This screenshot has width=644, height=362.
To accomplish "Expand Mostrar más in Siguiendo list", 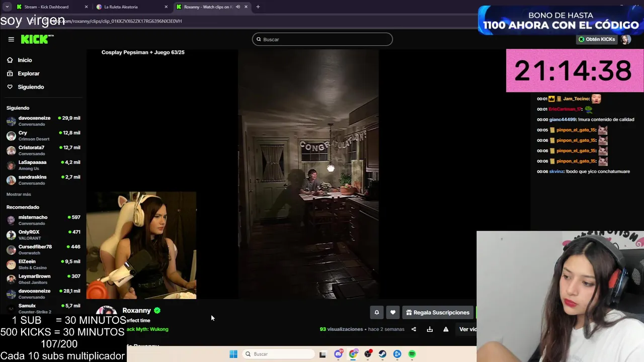I will tap(19, 194).
